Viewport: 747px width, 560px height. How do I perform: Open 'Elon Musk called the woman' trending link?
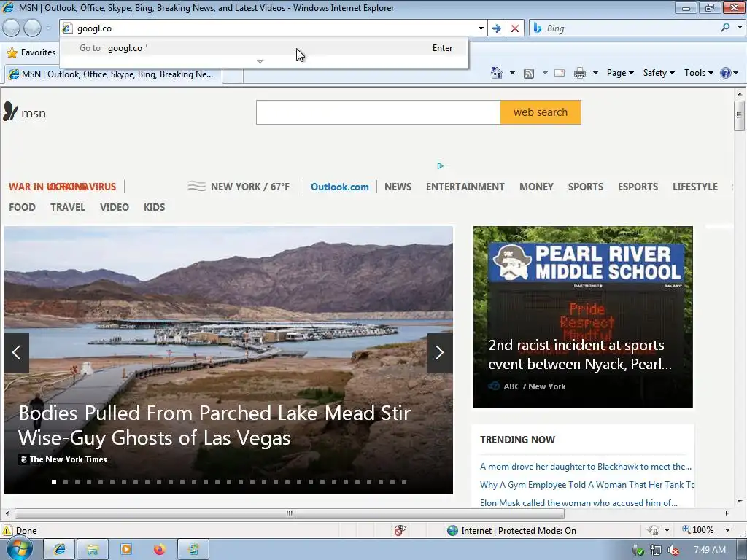(578, 503)
